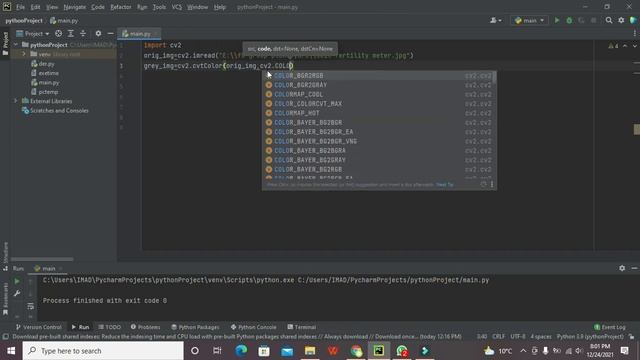
Task: Open Windows Start menu
Action: tap(11, 351)
